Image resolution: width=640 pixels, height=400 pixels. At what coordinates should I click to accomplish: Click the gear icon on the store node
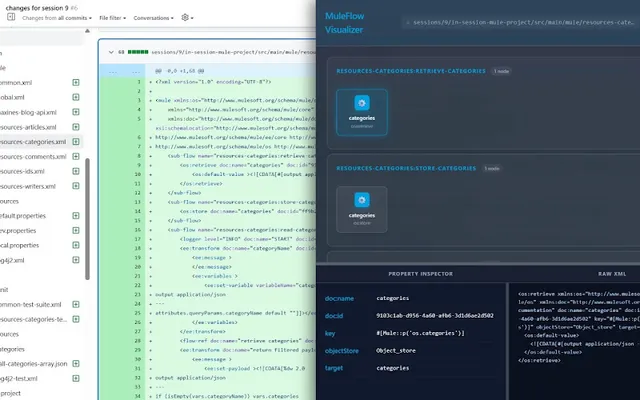point(362,200)
